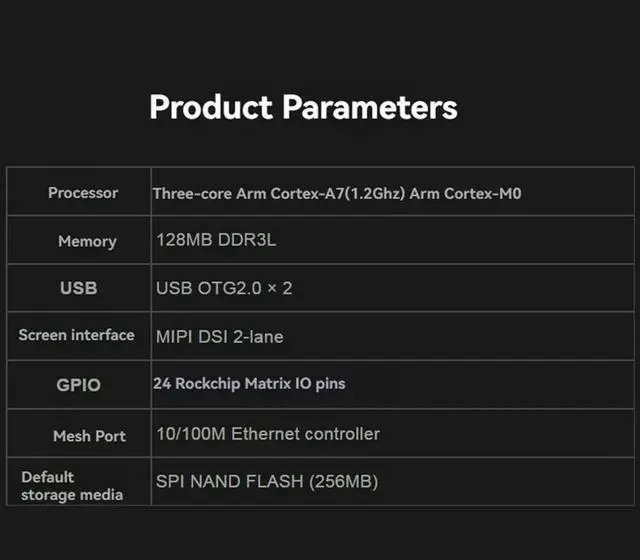Click the (256MB) capacity text

pyautogui.click(x=344, y=482)
